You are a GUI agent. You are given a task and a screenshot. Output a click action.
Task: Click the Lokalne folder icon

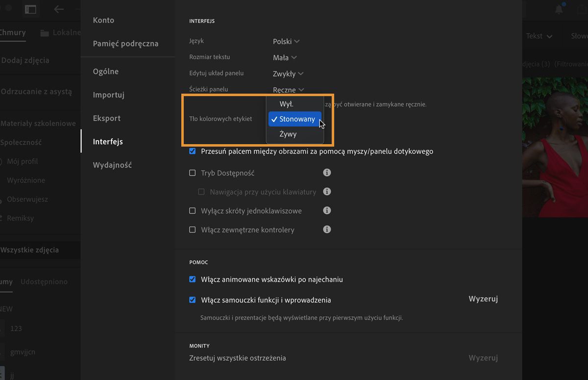pyautogui.click(x=45, y=33)
